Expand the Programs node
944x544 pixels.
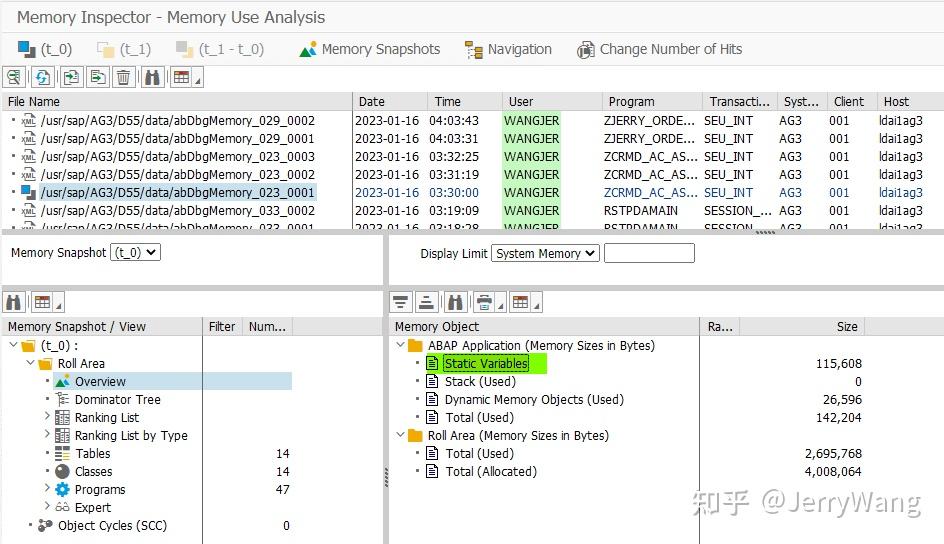(x=47, y=489)
